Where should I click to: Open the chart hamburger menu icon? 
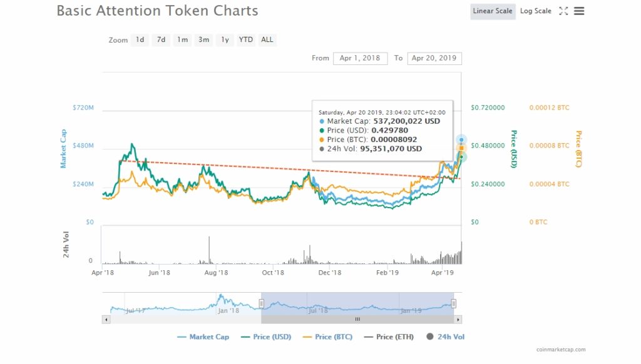[x=578, y=11]
